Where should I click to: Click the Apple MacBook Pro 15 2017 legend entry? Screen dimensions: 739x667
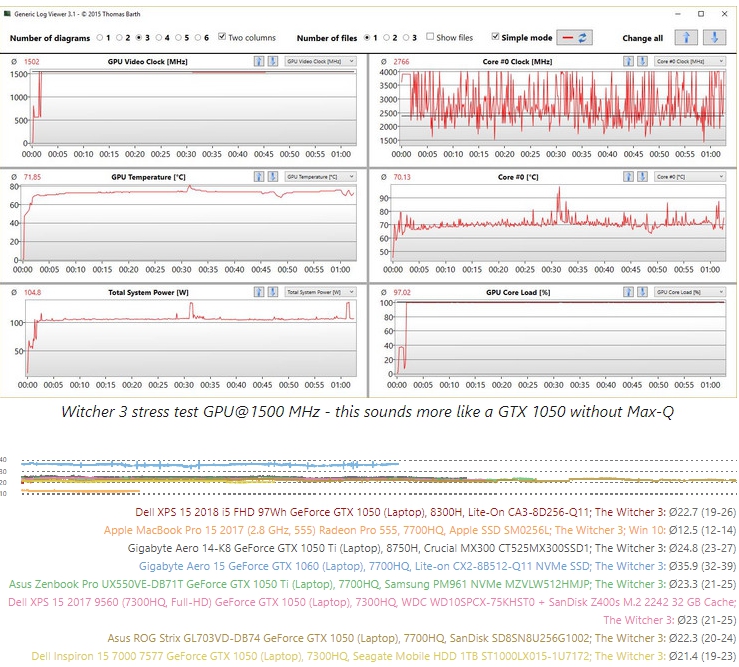419,530
